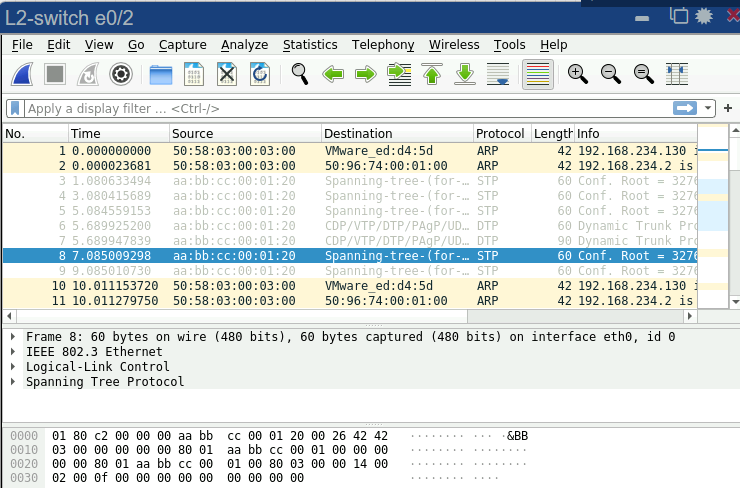Toggle auto-scroll during live capture
The width and height of the screenshot is (740, 488).
(x=498, y=74)
